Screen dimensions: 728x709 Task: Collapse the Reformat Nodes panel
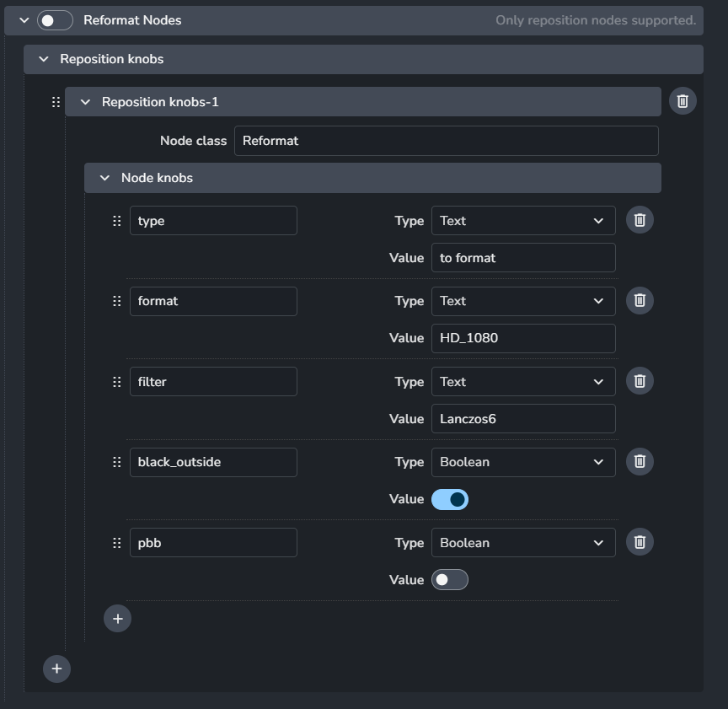[24, 20]
